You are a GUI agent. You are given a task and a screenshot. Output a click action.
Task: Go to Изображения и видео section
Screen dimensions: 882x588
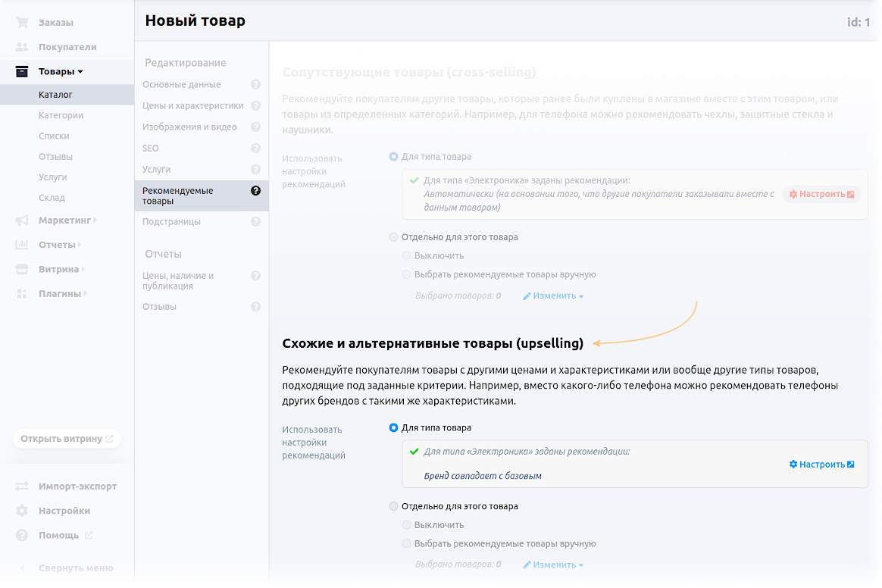189,127
